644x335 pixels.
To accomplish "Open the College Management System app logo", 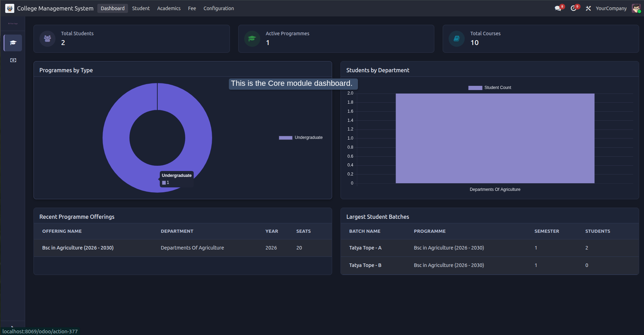I will click(x=10, y=8).
